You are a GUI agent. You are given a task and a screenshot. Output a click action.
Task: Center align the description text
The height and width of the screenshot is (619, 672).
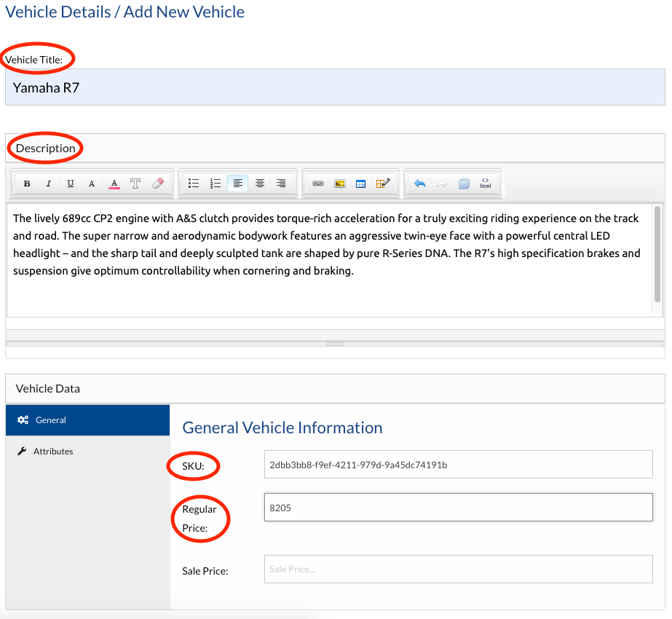(x=259, y=184)
